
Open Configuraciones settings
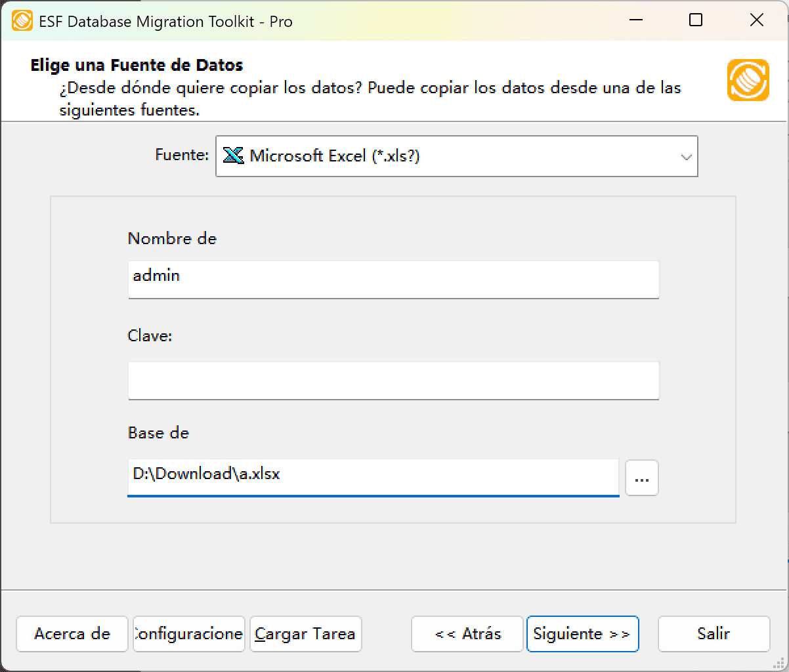[188, 634]
